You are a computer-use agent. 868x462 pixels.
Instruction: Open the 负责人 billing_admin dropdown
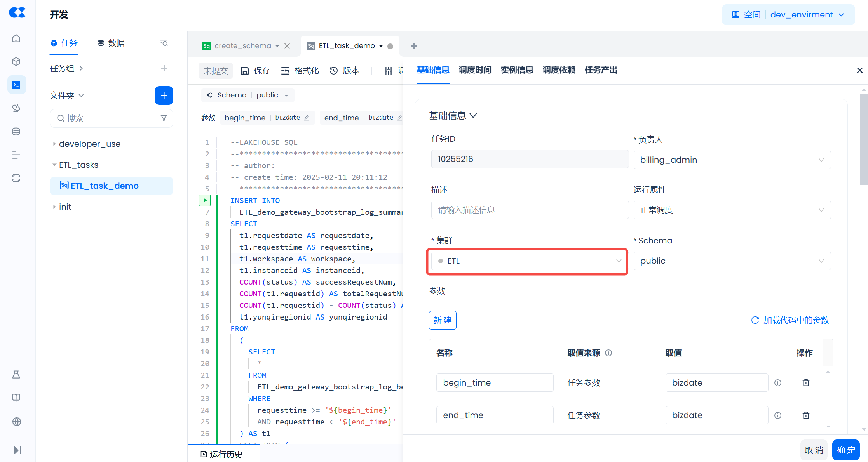point(732,160)
